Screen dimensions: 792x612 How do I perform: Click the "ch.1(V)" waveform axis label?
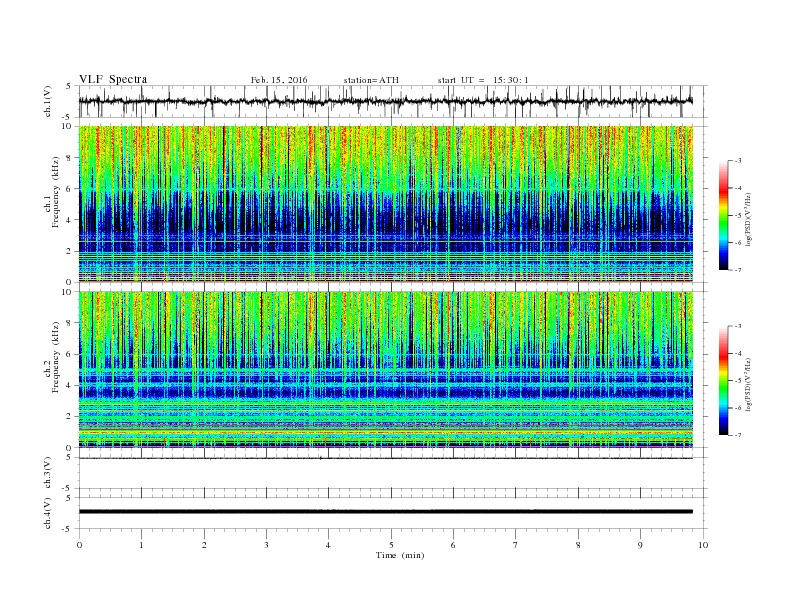click(48, 101)
